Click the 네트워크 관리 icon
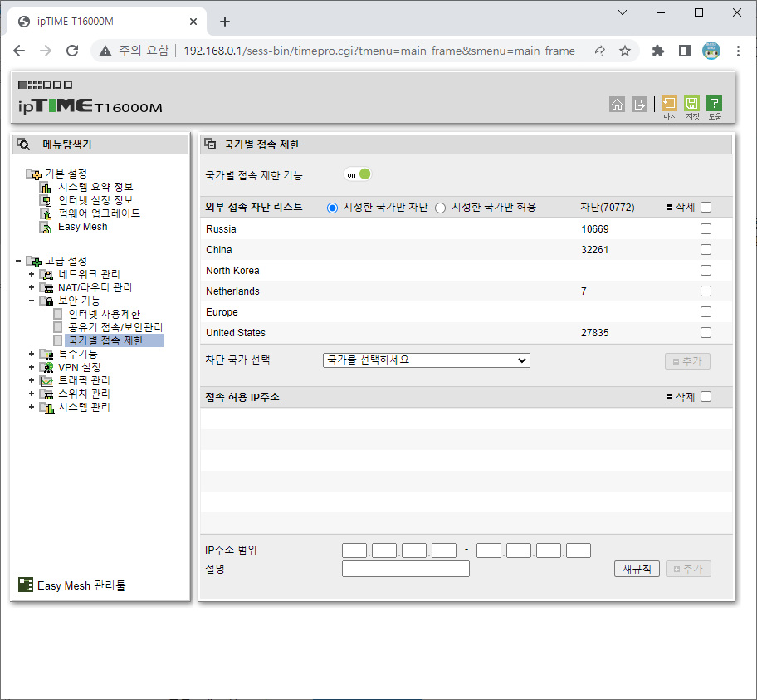 46,275
